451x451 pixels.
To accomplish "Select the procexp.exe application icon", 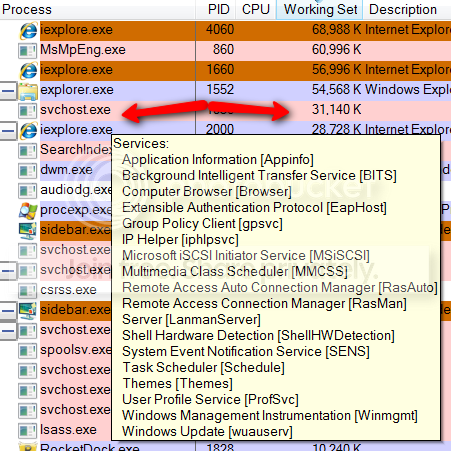I will pos(28,210).
